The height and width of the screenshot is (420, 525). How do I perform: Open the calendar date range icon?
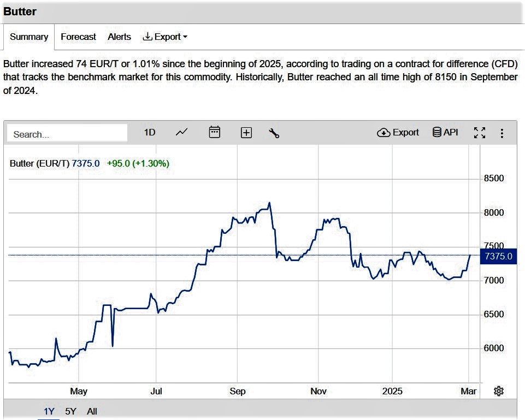coord(215,132)
